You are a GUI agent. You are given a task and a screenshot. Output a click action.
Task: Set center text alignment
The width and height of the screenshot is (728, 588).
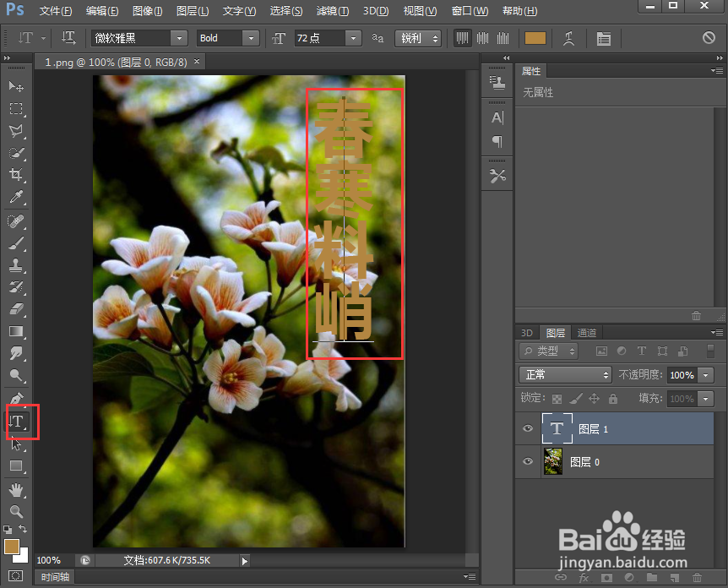[x=483, y=38]
